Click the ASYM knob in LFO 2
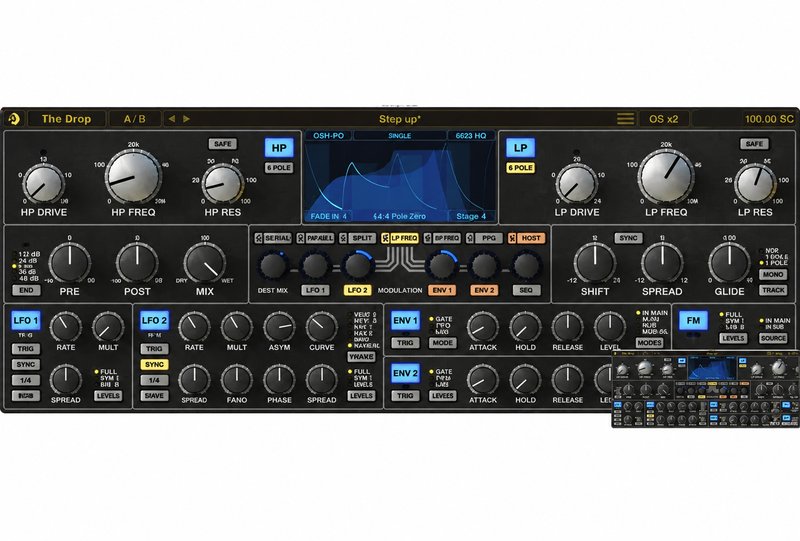The image size is (800, 541). [279, 327]
